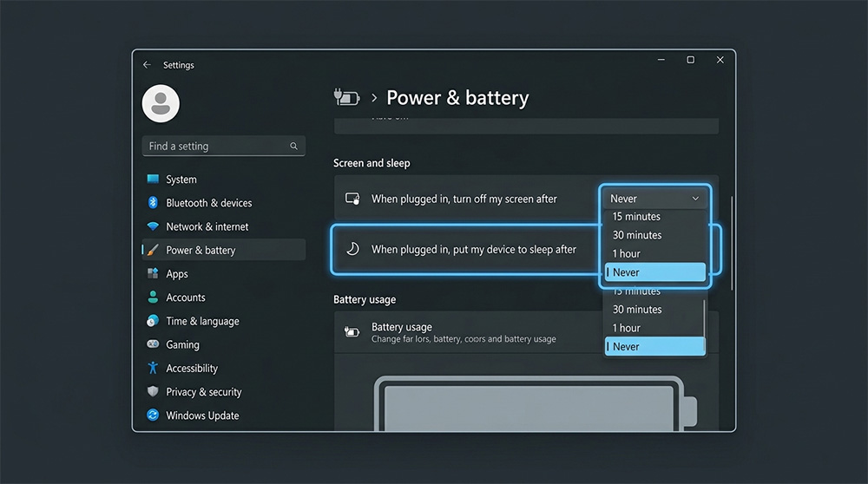Click the Bluetooth icon in the sidebar
Viewport: 868px width, 484px height.
(153, 202)
